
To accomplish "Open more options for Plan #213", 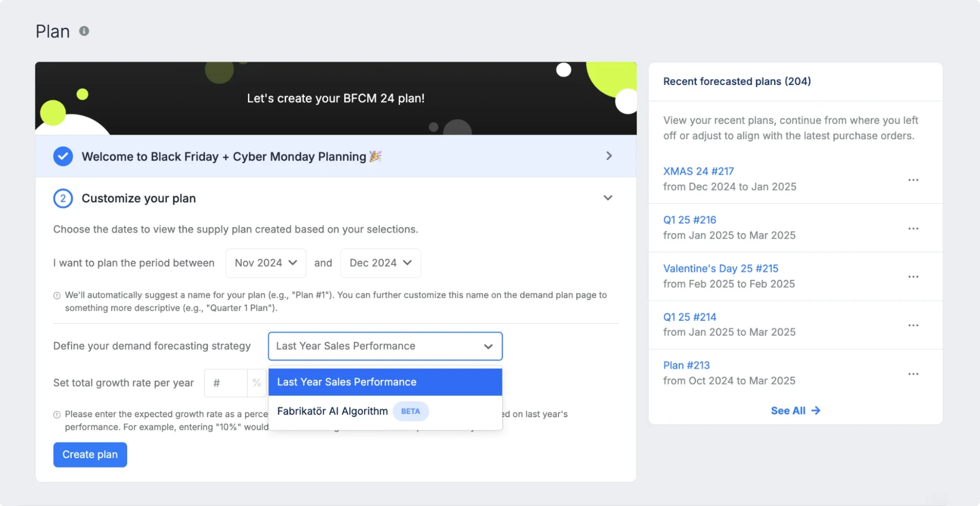I will pos(913,374).
